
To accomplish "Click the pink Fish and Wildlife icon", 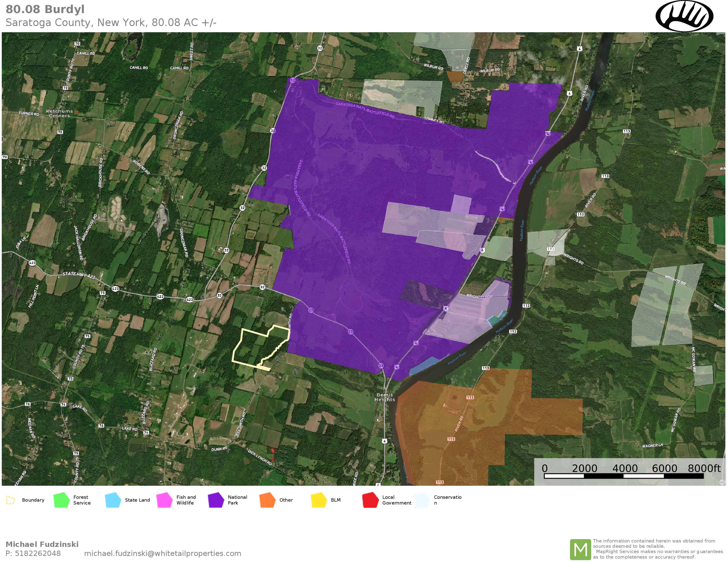I will pos(164,500).
